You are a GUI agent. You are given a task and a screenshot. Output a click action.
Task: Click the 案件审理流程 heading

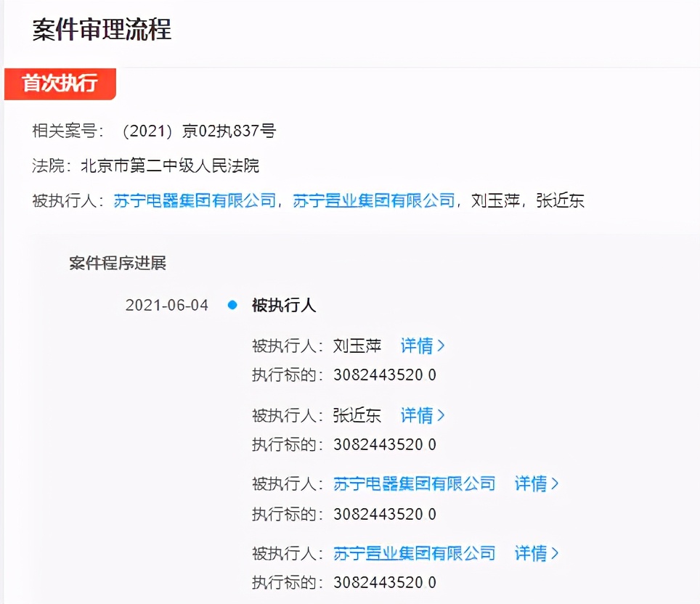click(102, 30)
